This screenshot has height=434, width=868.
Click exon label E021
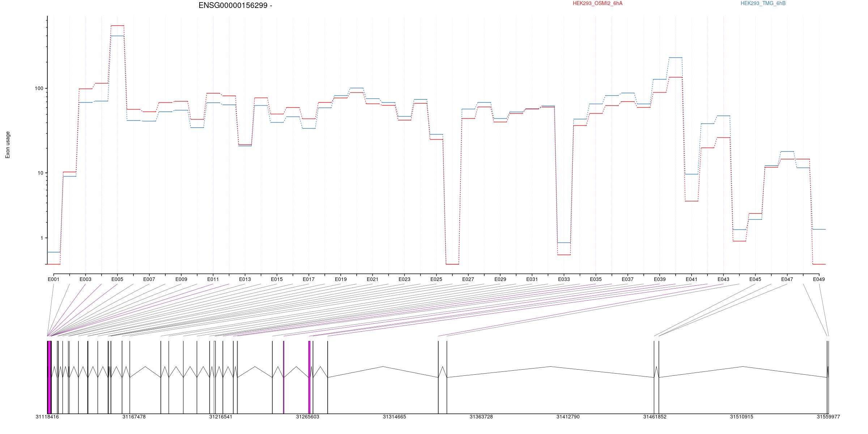pyautogui.click(x=373, y=279)
